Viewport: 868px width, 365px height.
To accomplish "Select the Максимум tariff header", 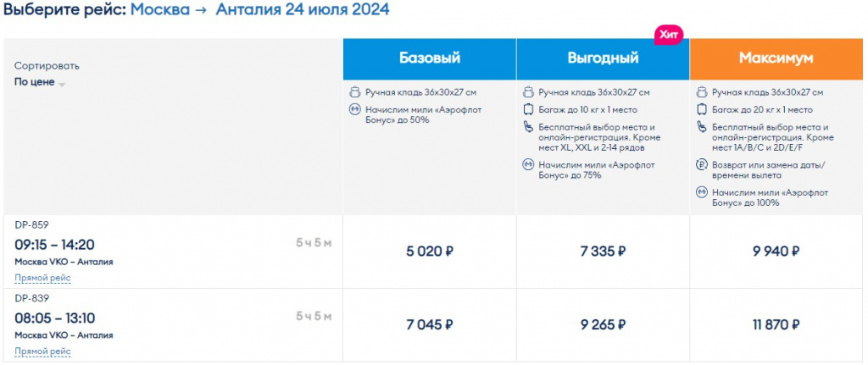I will (x=776, y=58).
